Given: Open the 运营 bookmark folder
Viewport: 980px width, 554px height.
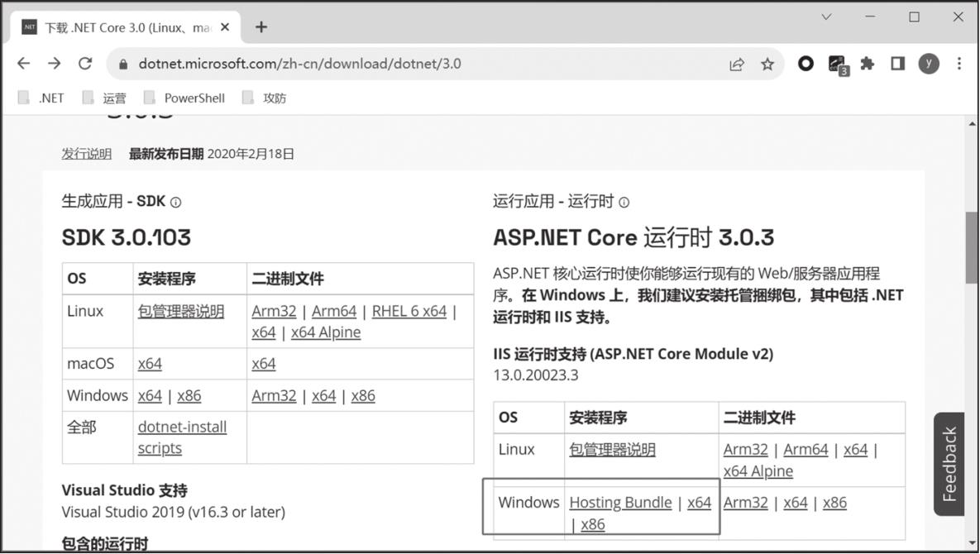Looking at the screenshot, I should pyautogui.click(x=104, y=98).
